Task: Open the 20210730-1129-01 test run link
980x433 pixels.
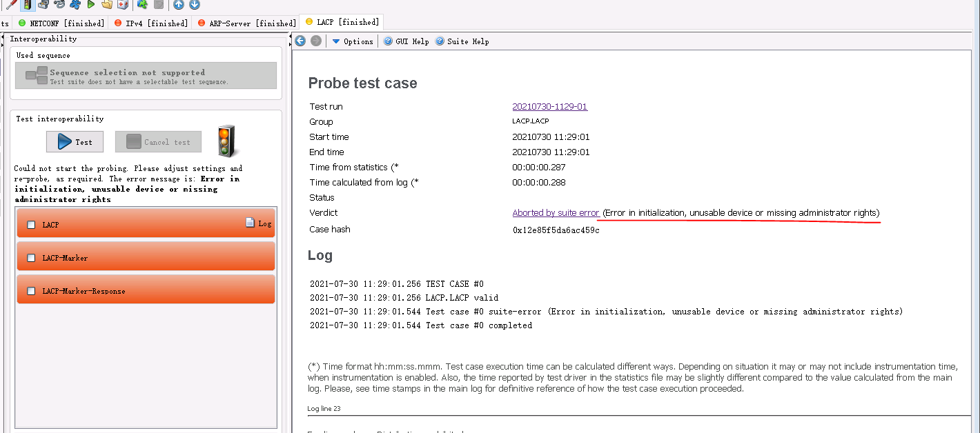Action: (x=549, y=107)
